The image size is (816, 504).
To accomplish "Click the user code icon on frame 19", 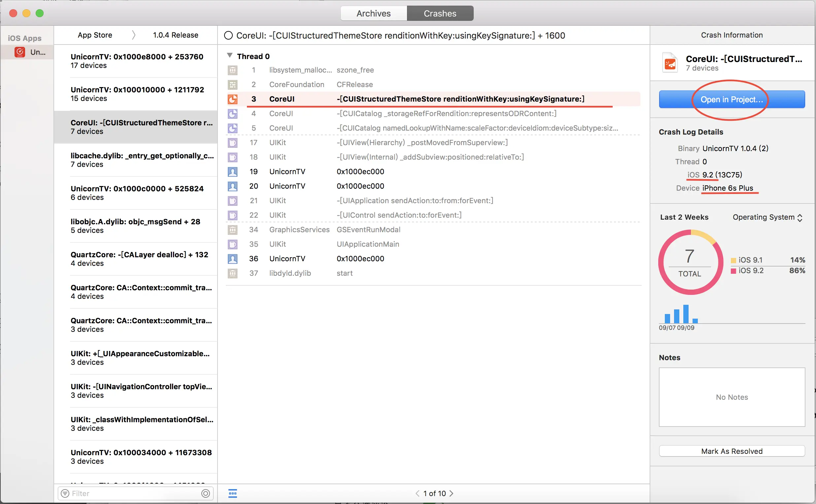I will tap(232, 172).
